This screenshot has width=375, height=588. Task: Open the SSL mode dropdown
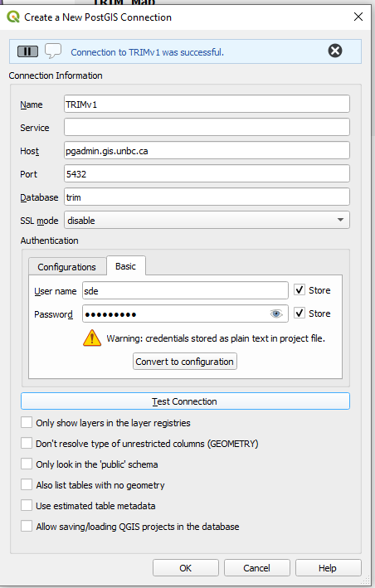click(207, 220)
